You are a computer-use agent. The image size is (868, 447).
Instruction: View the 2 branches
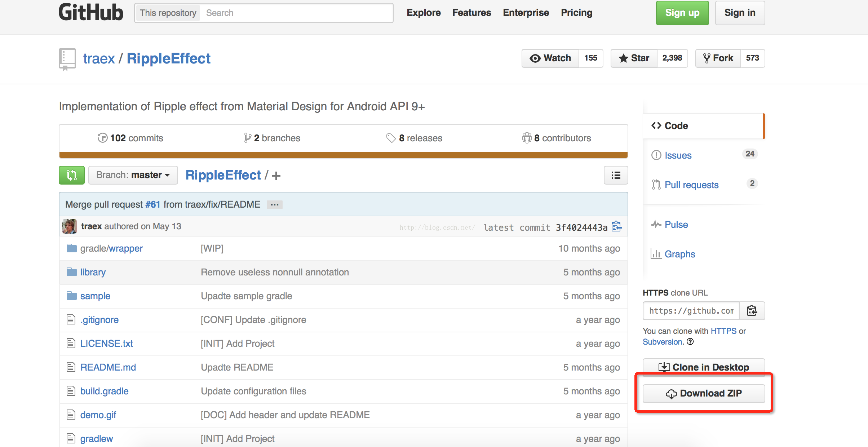[272, 138]
